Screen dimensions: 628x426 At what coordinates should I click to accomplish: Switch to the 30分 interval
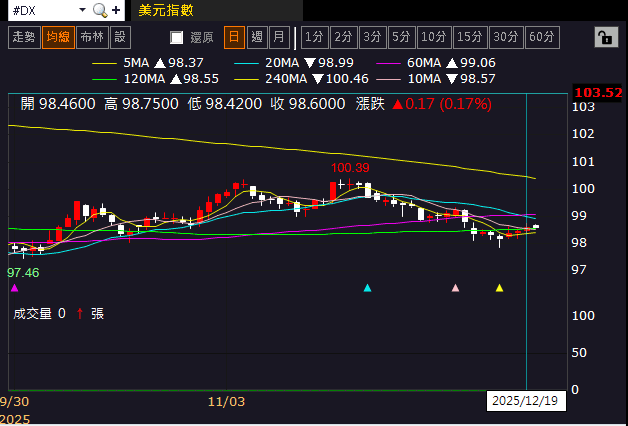click(x=506, y=37)
